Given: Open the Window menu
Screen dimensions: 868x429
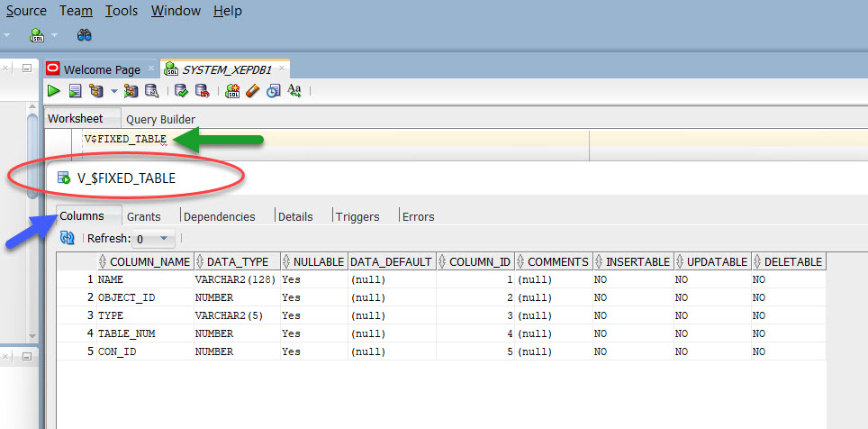Looking at the screenshot, I should pyautogui.click(x=175, y=11).
